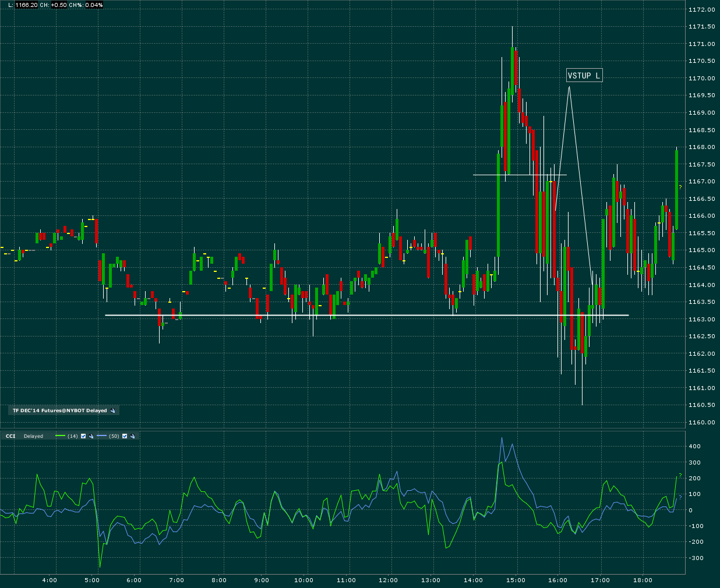The width and height of the screenshot is (720, 588).
Task: Click the 1172.00 price axis label
Action: click(701, 9)
